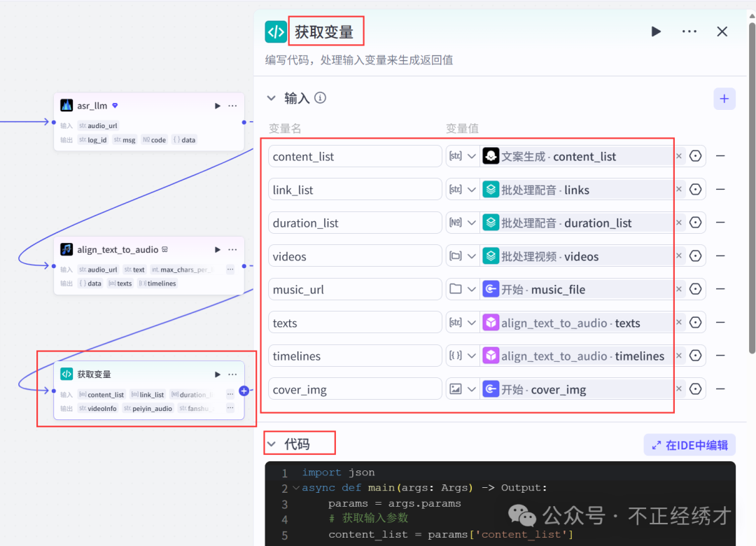This screenshot has width=756, height=546.
Task: Fold the main function at line 2
Action: click(296, 488)
